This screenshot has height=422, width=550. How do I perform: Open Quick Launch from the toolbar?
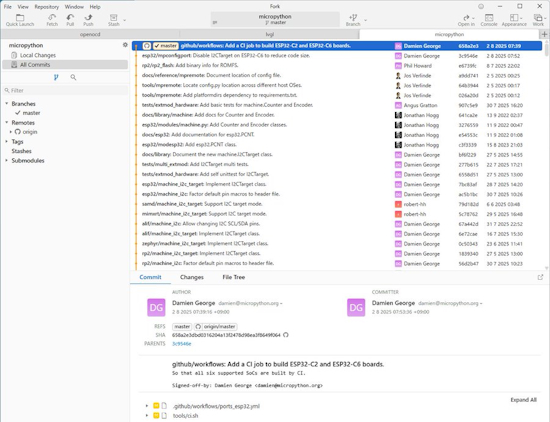(20, 20)
